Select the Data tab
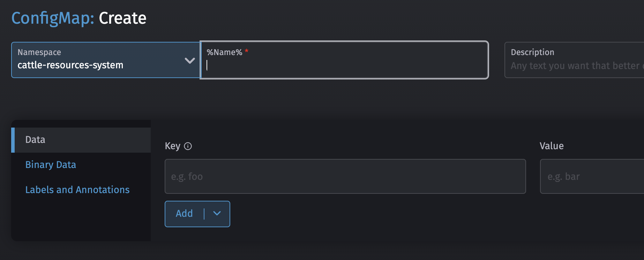 35,139
